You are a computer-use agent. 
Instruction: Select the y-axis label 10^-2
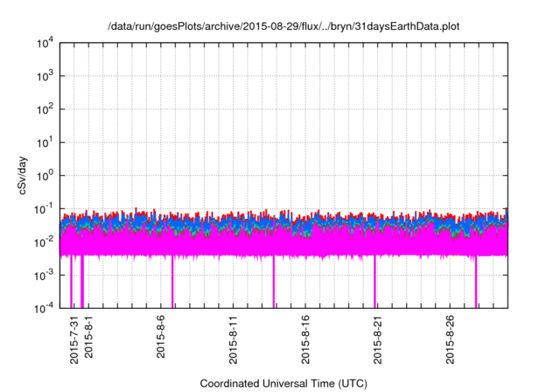[x=44, y=242]
